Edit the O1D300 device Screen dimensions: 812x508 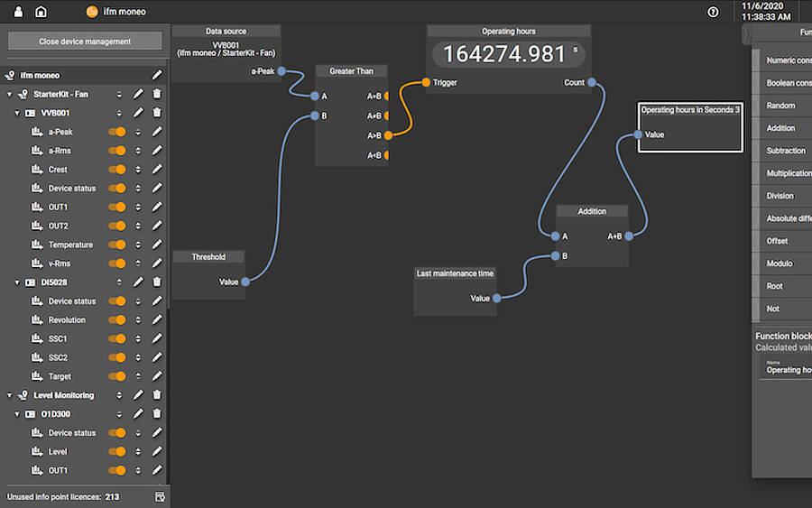tap(138, 414)
